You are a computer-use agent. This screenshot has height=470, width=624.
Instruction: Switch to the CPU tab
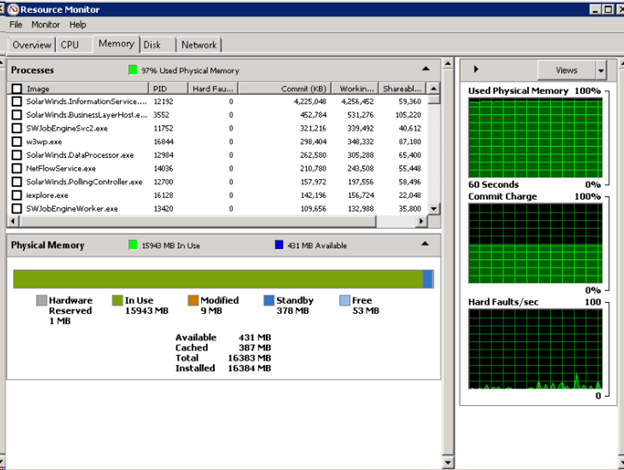tap(70, 45)
